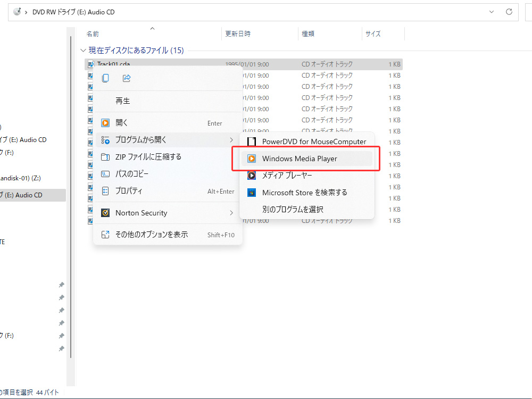Select 別のプログラムを選択
This screenshot has width=532, height=399.
click(x=307, y=209)
